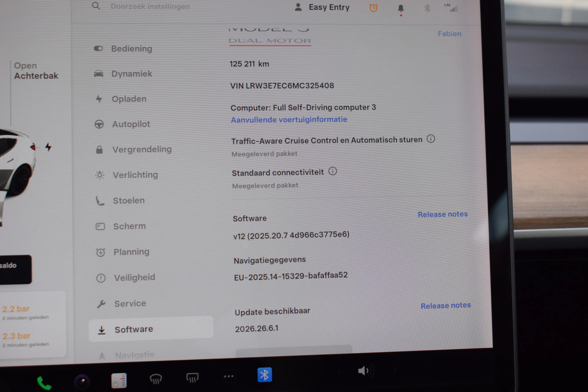The width and height of the screenshot is (588, 392).
Task: Click the Dynamiek car icon
Action: coord(98,74)
